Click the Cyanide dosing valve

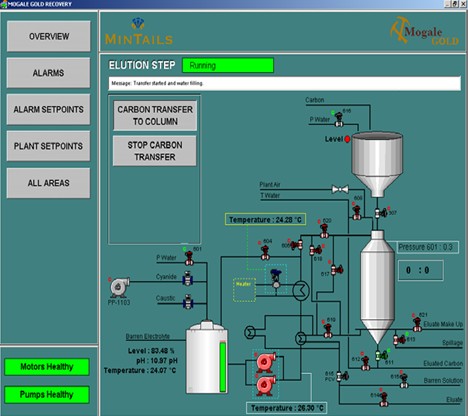click(x=188, y=279)
